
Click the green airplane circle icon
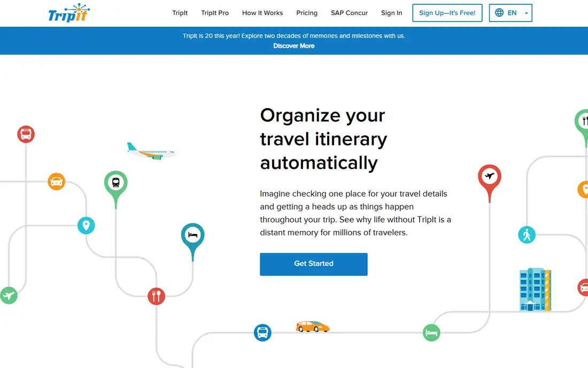click(9, 295)
